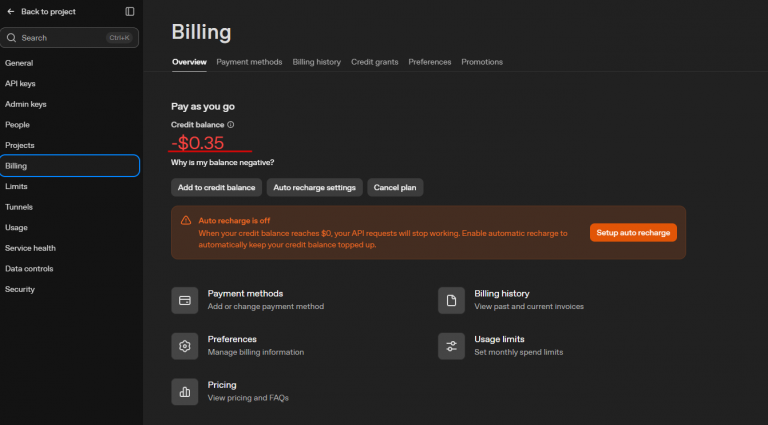The width and height of the screenshot is (768, 425).
Task: Click the Billing history document icon
Action: (451, 300)
